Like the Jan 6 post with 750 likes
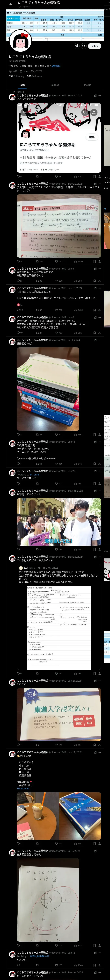Image resolution: width=110 pixels, height=980 pixels. click(58, 333)
